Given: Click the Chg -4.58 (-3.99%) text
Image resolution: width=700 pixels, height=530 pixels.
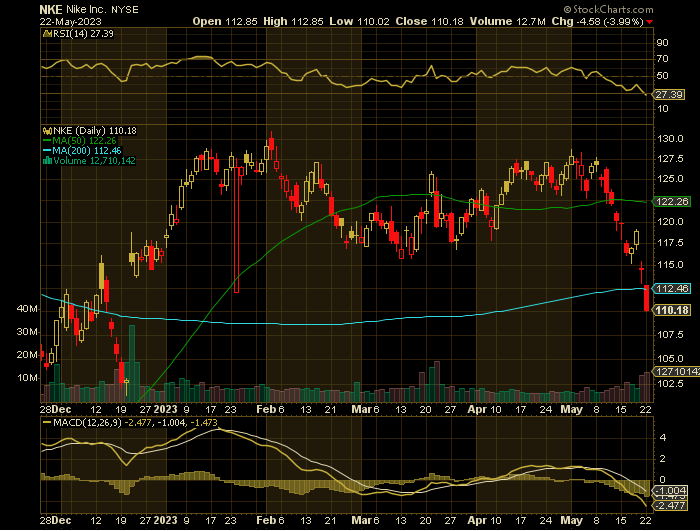Looking at the screenshot, I should pyautogui.click(x=597, y=21).
